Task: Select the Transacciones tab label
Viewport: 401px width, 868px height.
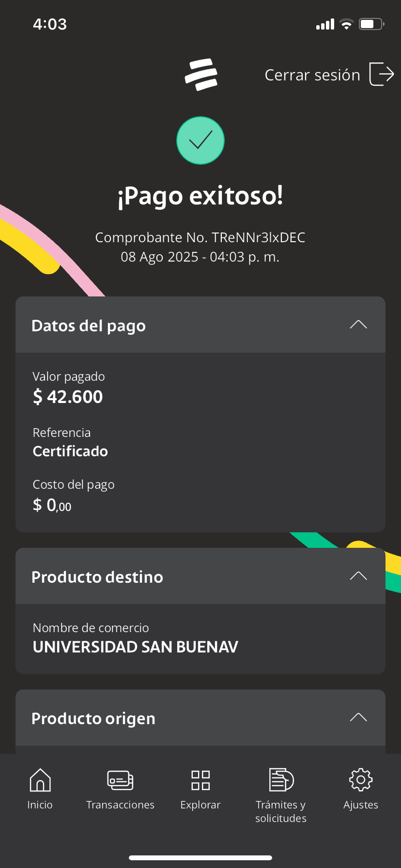Action: (x=120, y=805)
